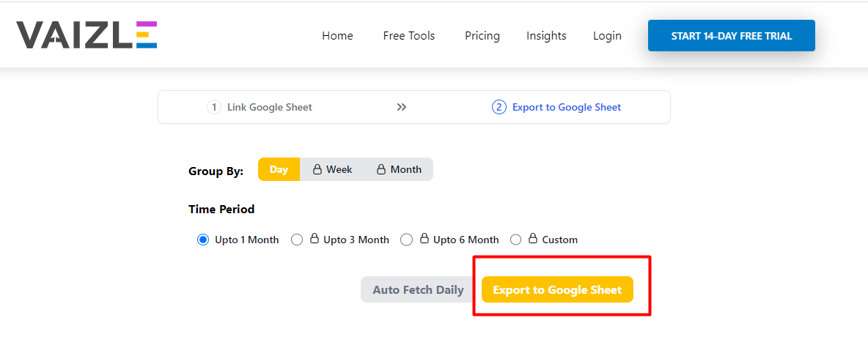The width and height of the screenshot is (868, 359).
Task: Click the lock icon next to Custom
Action: pos(532,239)
